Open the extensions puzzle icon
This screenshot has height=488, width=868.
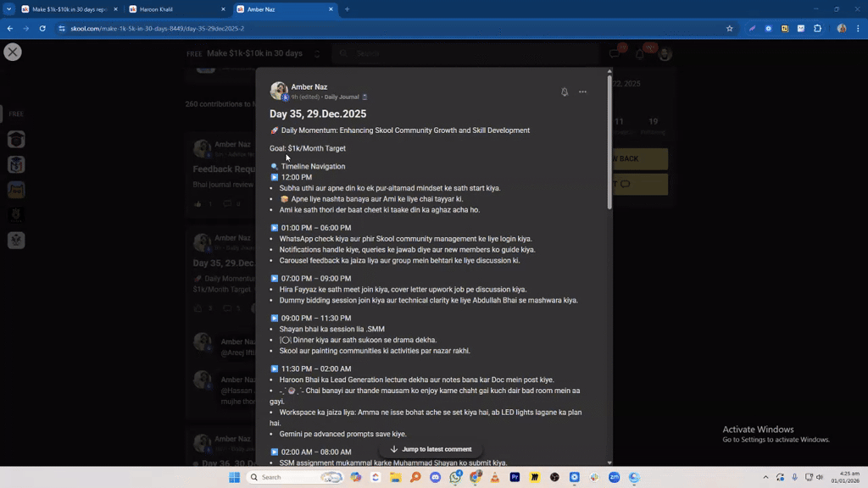click(818, 28)
